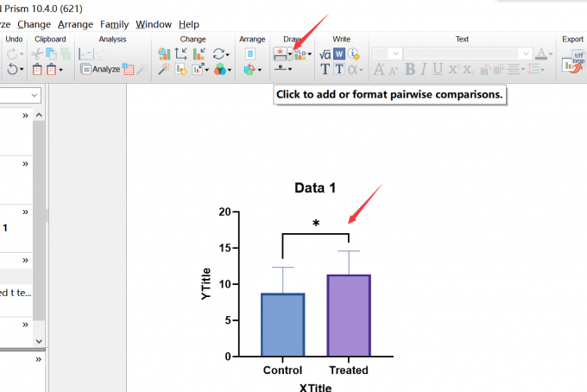Click the information icon in Write group
This screenshot has width=587, height=392.
(x=354, y=54)
